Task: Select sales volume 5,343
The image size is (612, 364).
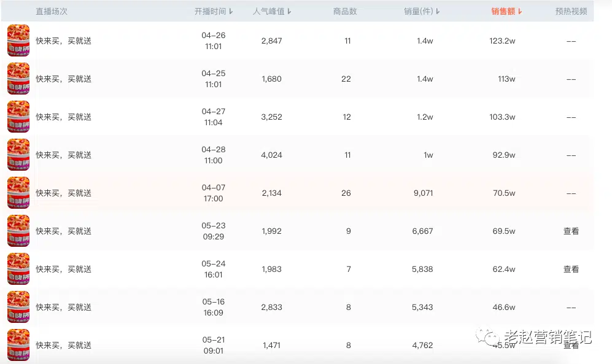Action: click(x=423, y=307)
